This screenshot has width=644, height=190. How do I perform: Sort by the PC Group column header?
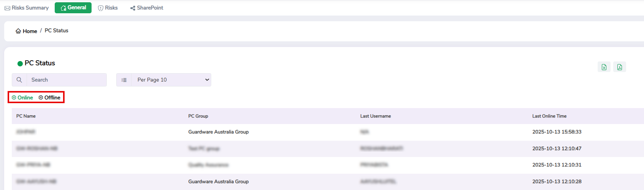[198, 116]
